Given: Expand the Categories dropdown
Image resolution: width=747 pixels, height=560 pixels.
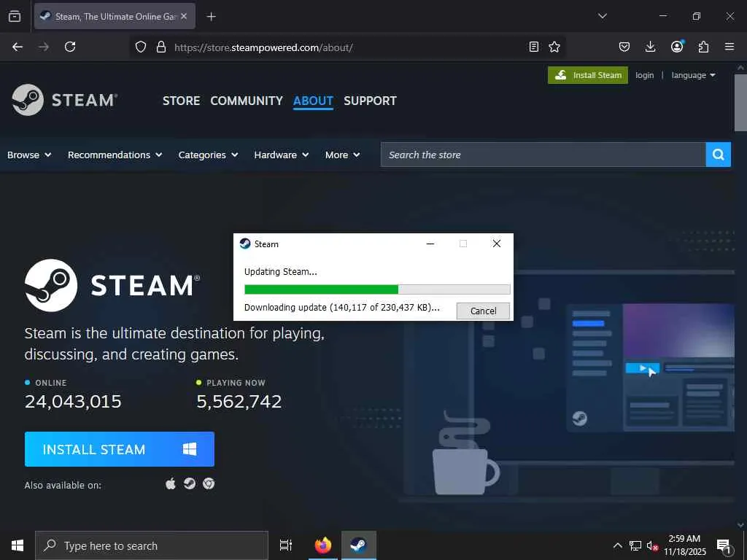Looking at the screenshot, I should (208, 155).
